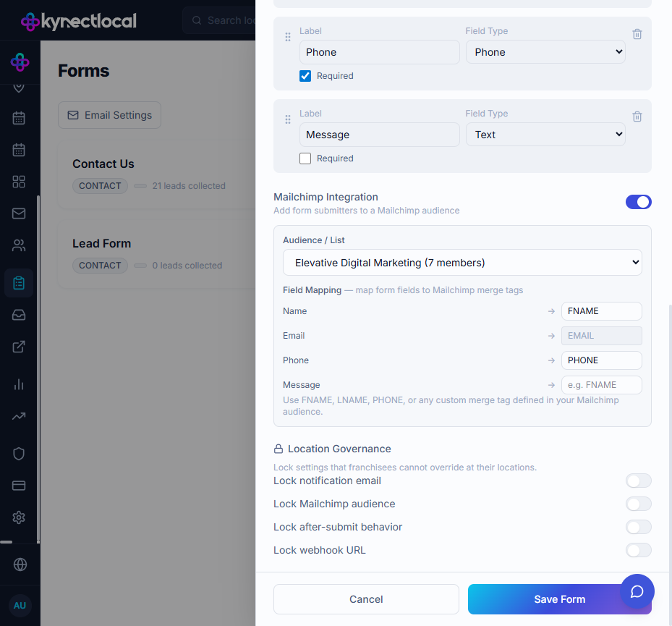Open the grid dashboard icon in sidebar

click(x=19, y=182)
